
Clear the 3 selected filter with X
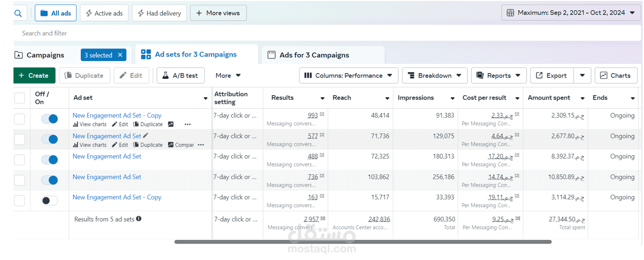click(120, 55)
